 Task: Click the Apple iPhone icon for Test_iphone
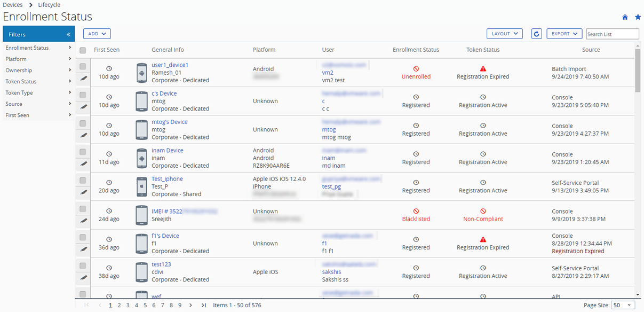(141, 186)
